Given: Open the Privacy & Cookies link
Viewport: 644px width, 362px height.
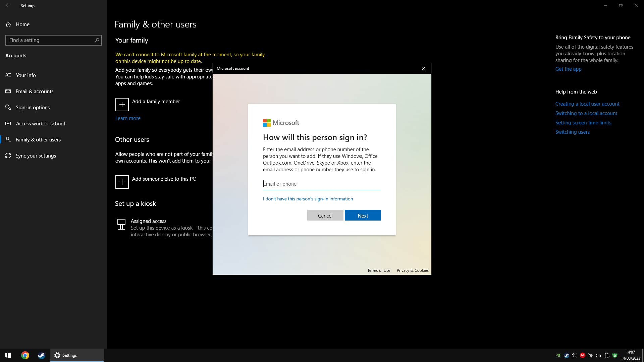Looking at the screenshot, I should coord(412,270).
